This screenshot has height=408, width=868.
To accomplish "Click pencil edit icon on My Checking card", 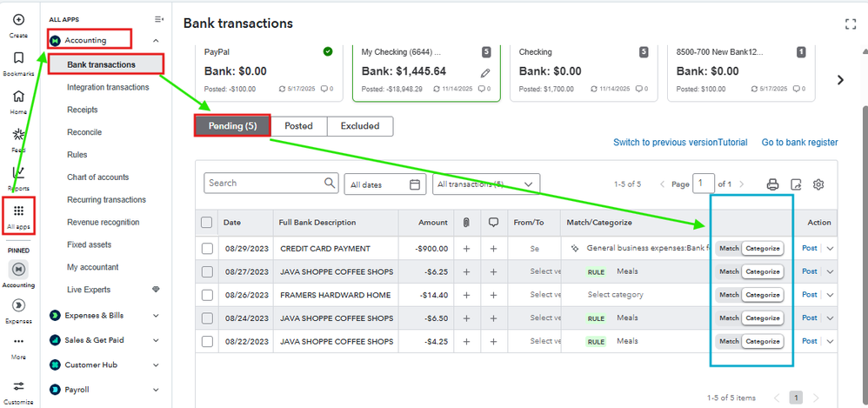I will [484, 72].
